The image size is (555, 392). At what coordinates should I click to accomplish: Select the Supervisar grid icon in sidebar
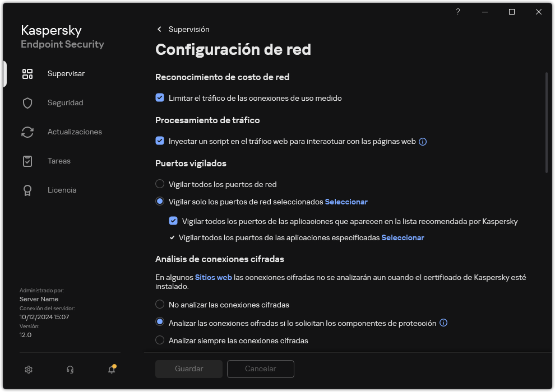point(27,73)
